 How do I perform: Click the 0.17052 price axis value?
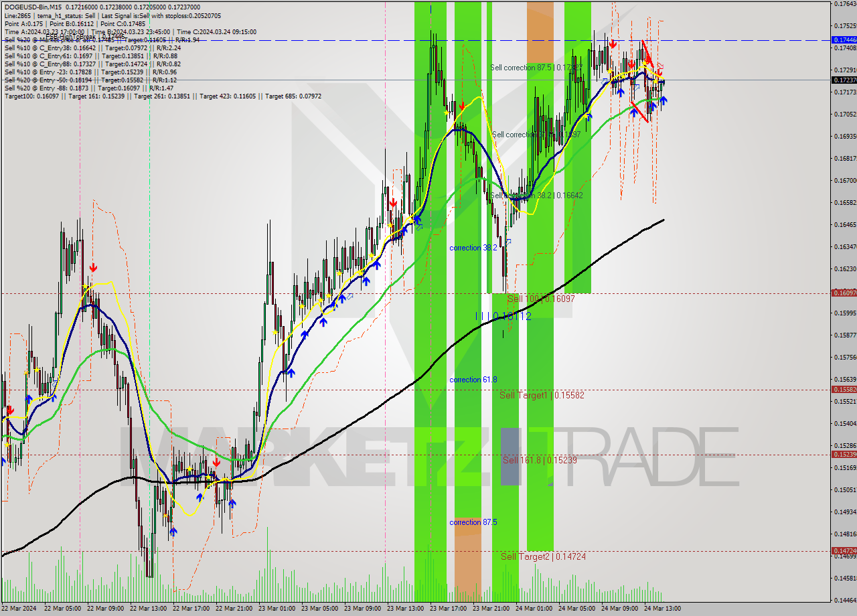click(x=845, y=114)
